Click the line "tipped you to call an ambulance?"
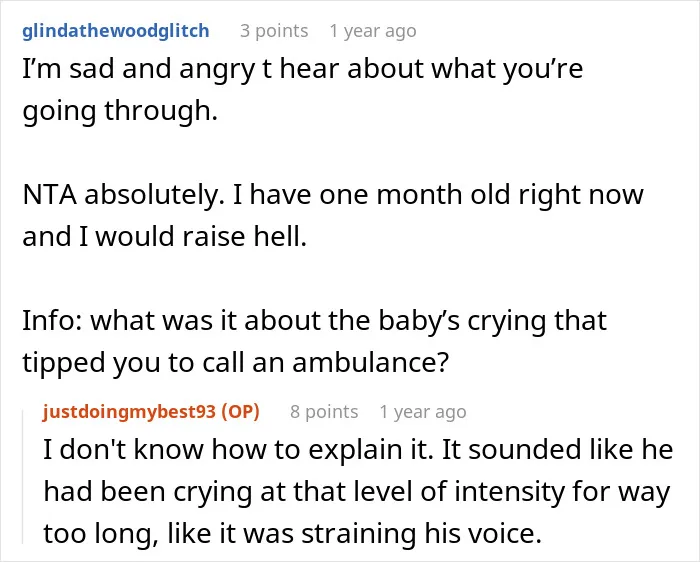 (235, 362)
